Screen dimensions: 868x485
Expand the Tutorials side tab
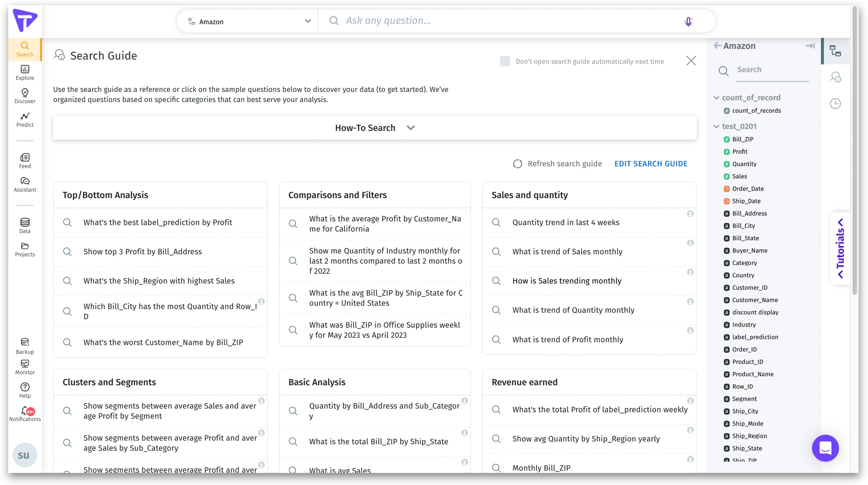click(x=840, y=249)
